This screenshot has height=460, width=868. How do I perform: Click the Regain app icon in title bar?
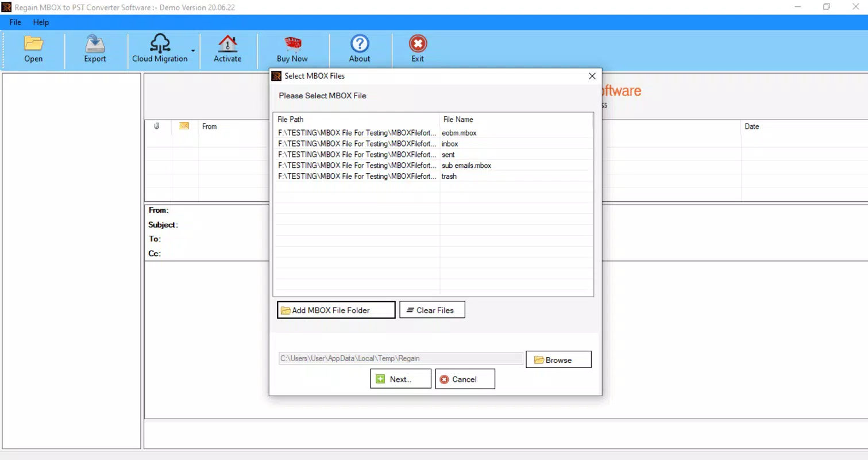pos(7,7)
